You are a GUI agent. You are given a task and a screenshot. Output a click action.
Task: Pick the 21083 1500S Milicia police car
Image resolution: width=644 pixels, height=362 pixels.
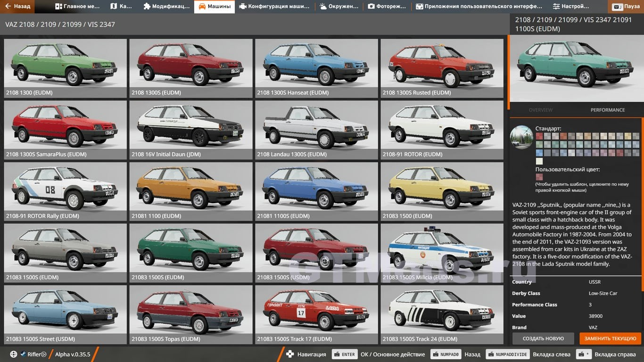pos(442,253)
